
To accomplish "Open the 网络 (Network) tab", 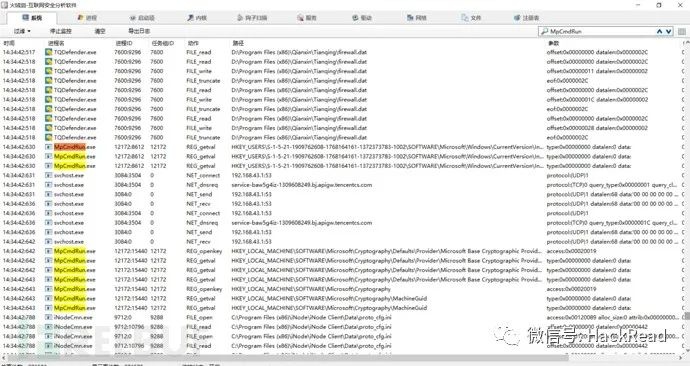I will click(x=417, y=18).
